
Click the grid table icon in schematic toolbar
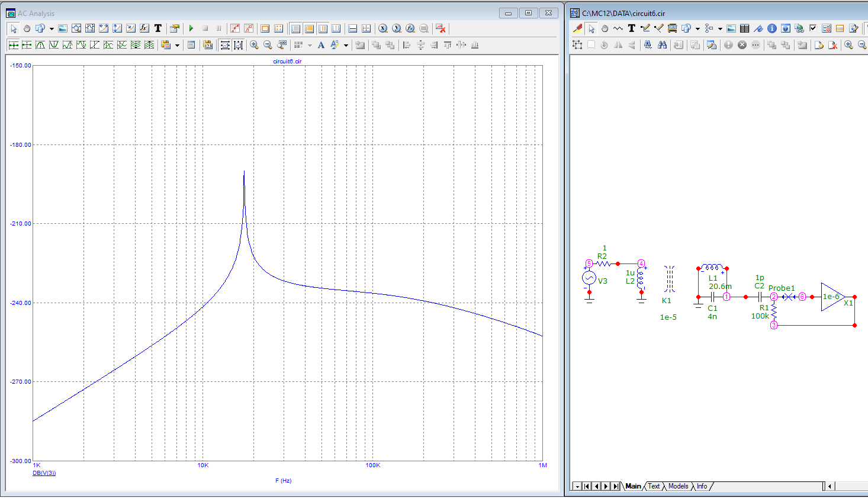tap(744, 28)
